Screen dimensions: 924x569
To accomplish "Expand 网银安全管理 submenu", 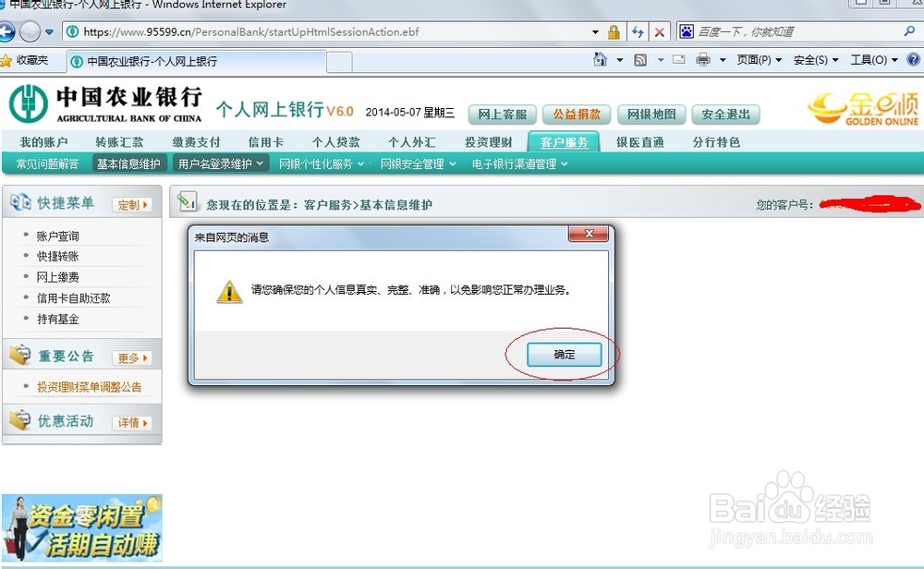I will click(x=418, y=163).
